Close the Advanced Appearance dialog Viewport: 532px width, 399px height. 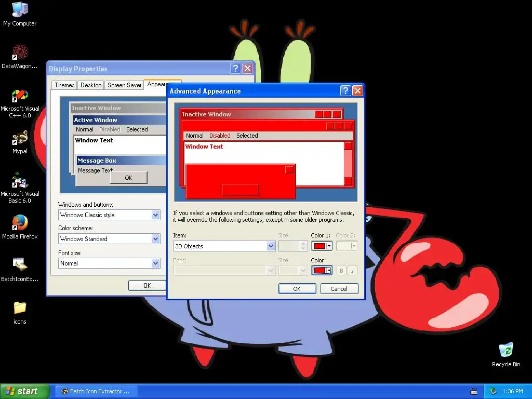[x=357, y=90]
